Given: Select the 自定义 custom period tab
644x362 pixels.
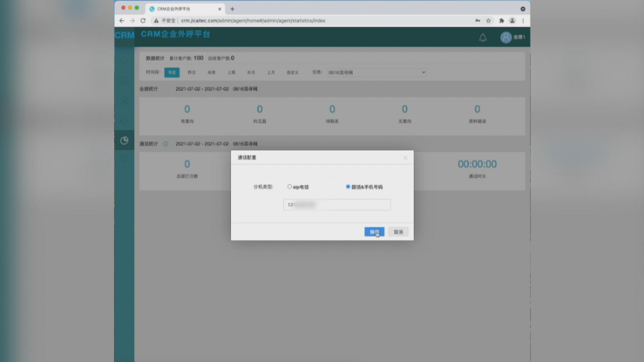Looking at the screenshot, I should (292, 72).
